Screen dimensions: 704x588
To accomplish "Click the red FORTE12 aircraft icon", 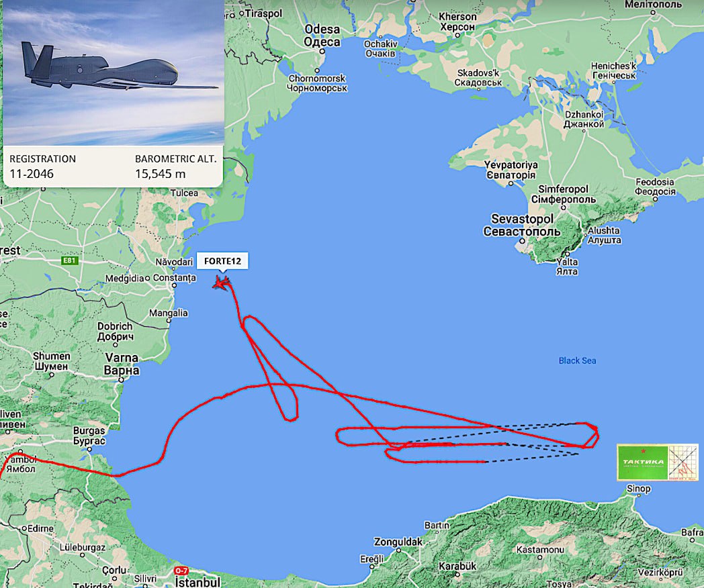I will click(222, 283).
